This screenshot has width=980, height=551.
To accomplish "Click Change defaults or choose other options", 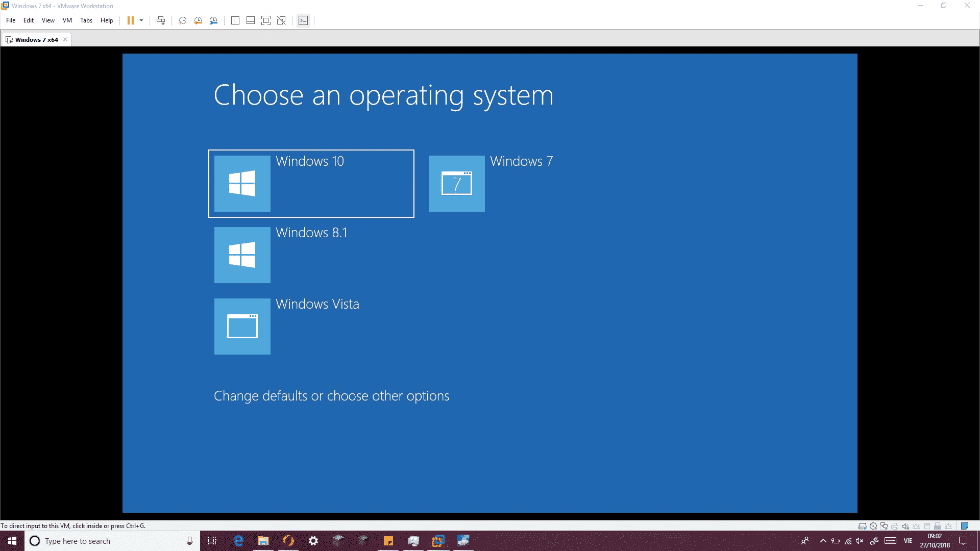I will point(332,396).
